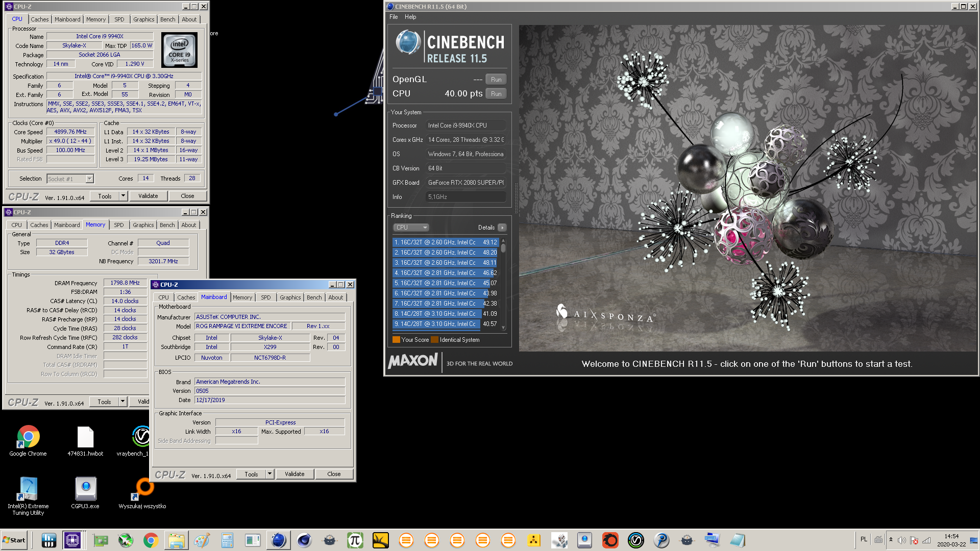Open Windows Explorer from the taskbar
980x551 pixels.
[x=176, y=540]
